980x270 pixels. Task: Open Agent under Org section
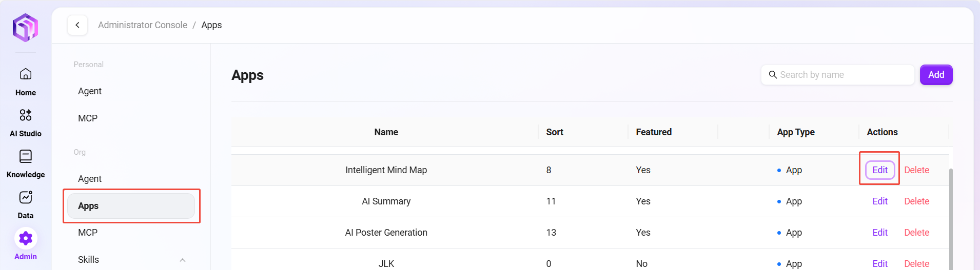point(90,179)
